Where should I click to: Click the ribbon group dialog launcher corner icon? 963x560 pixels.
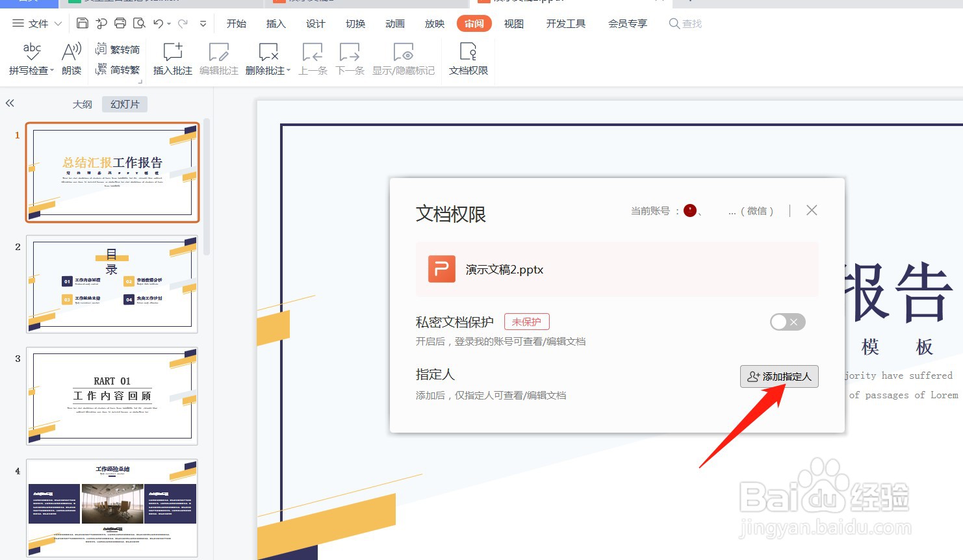click(140, 82)
